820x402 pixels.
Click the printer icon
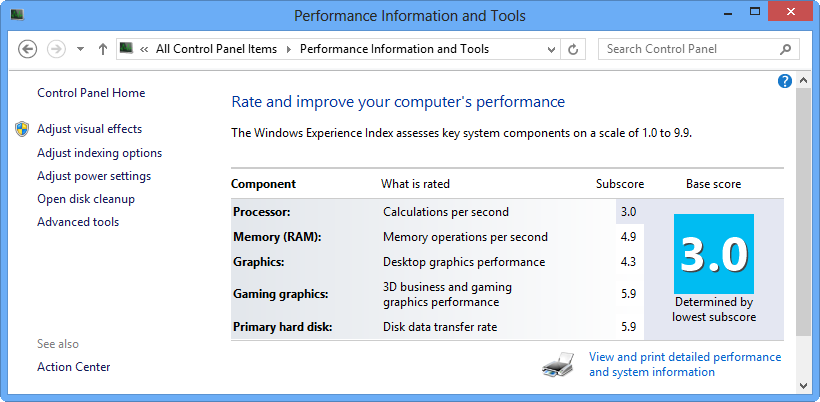[559, 364]
